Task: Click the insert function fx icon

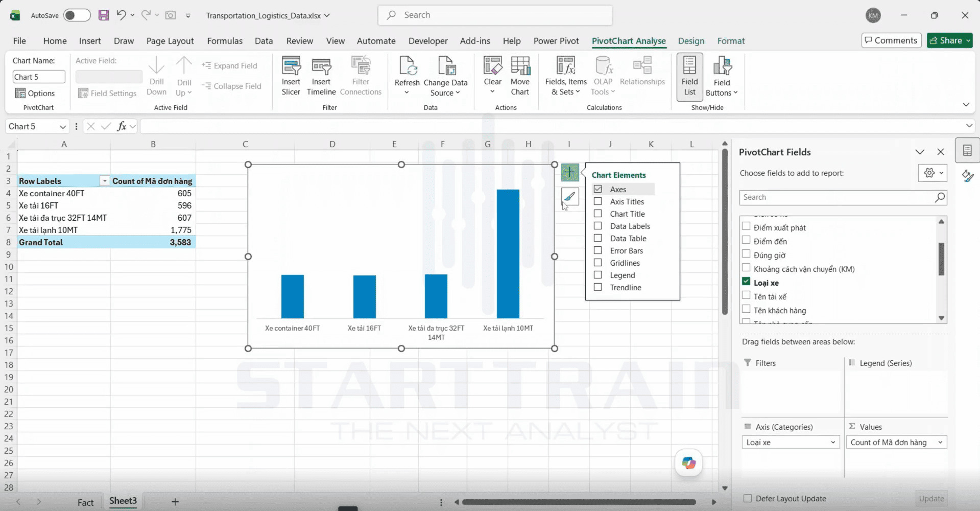Action: [x=122, y=126]
